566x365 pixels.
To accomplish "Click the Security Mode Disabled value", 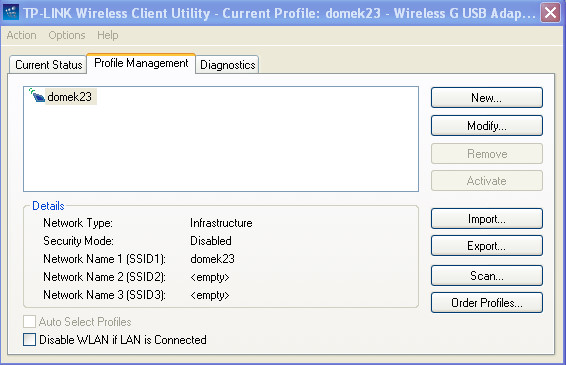I will tap(210, 241).
